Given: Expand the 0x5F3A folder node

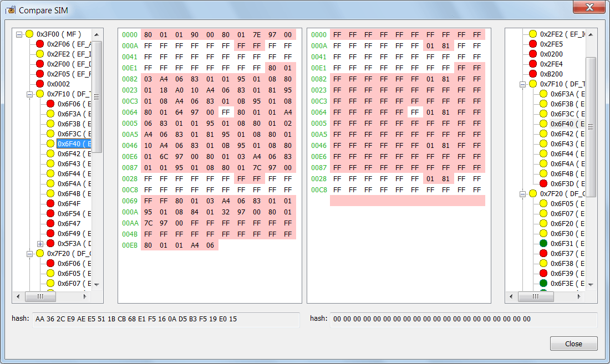Looking at the screenshot, I should click(40, 243).
